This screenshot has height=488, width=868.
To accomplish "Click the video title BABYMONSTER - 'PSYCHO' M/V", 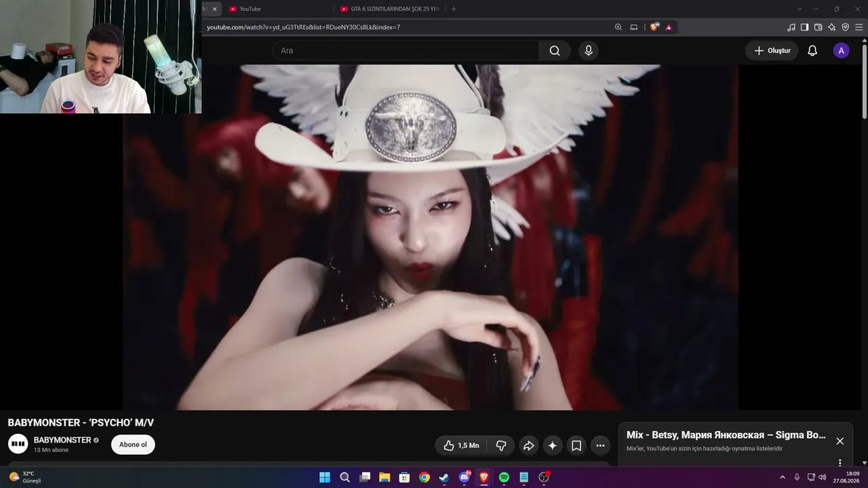I will pyautogui.click(x=81, y=423).
